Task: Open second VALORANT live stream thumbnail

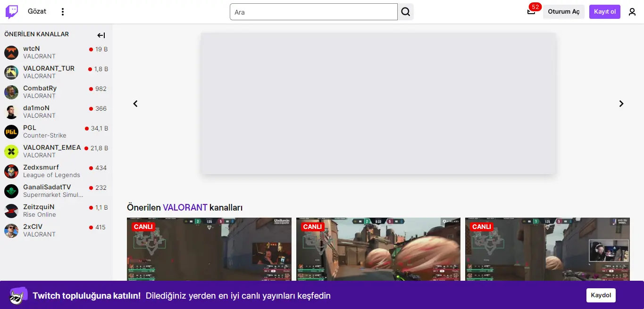Action: point(378,249)
